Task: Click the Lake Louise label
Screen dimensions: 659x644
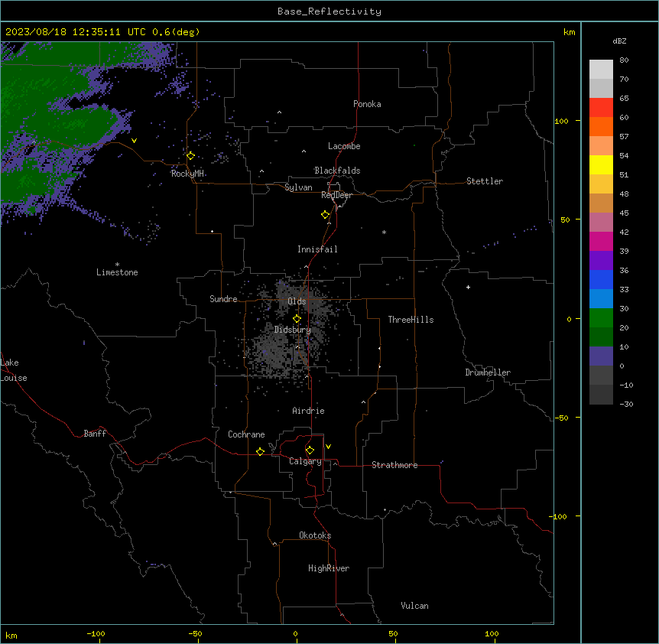Action: (x=14, y=370)
